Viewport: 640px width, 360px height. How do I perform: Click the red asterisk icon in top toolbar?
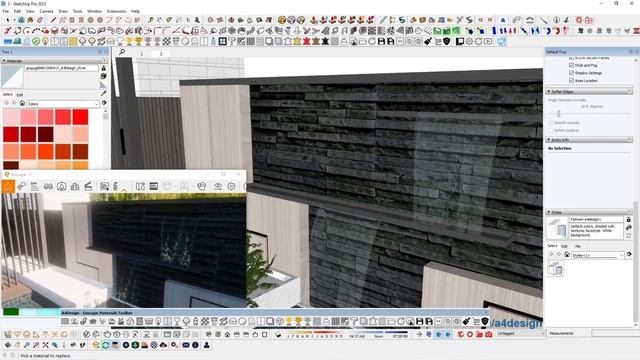click(x=579, y=20)
